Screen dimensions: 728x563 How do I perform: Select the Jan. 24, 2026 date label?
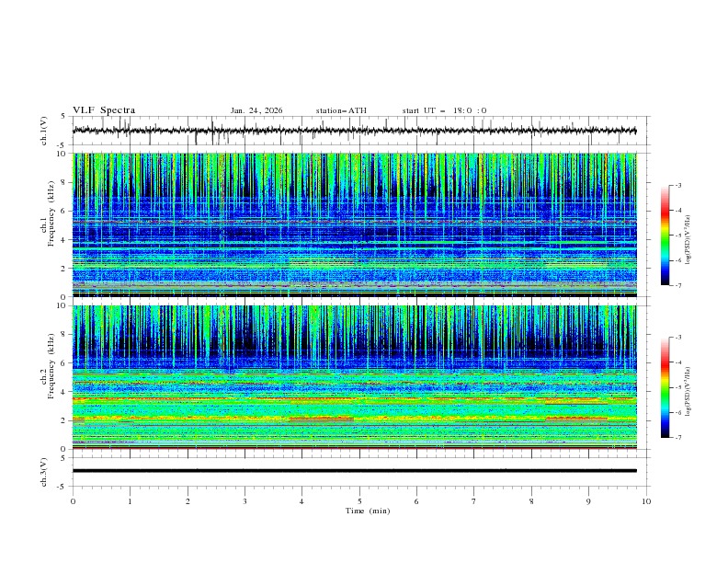(256, 110)
